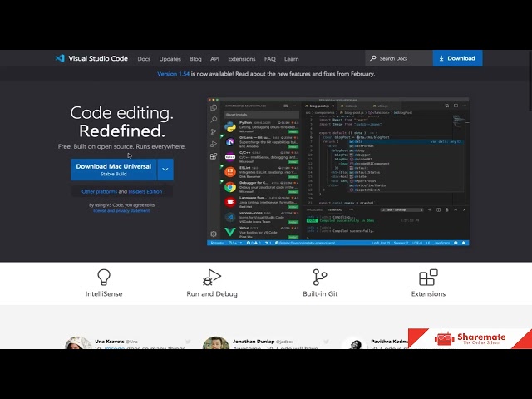The image size is (532, 399).
Task: Click the Visual Studio Code logo icon
Action: pos(60,58)
